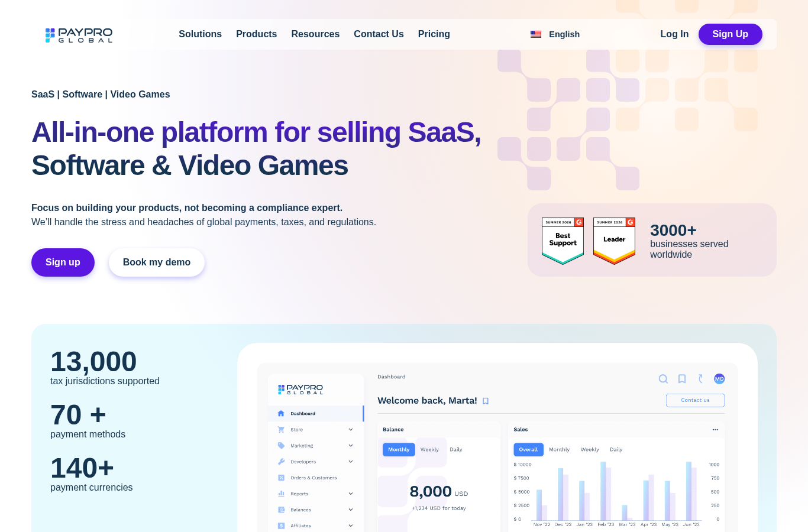
Task: Click the "+1,234 USD for today" text
Action: (x=439, y=508)
